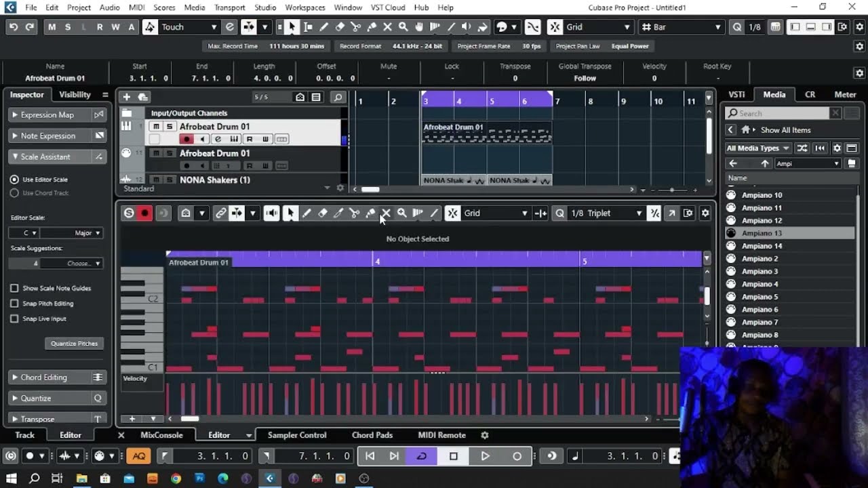Select the Line tool in the key editor
Image resolution: width=868 pixels, height=488 pixels.
pos(434,213)
